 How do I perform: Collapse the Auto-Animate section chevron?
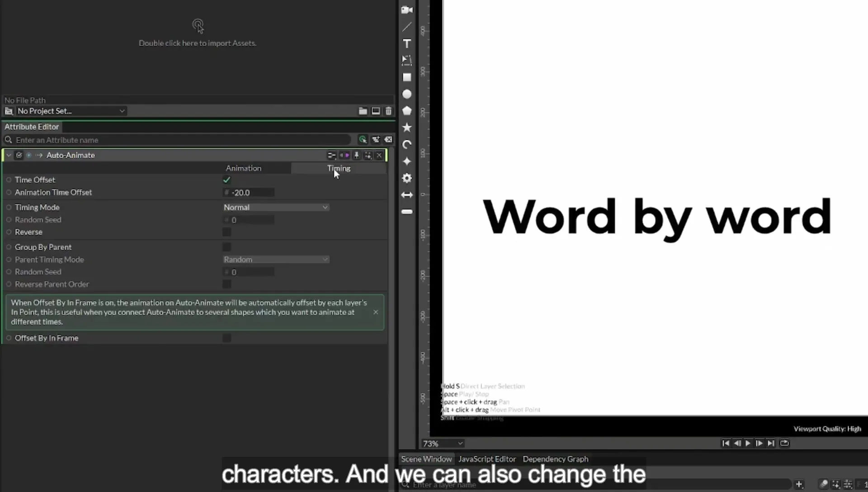(9, 155)
